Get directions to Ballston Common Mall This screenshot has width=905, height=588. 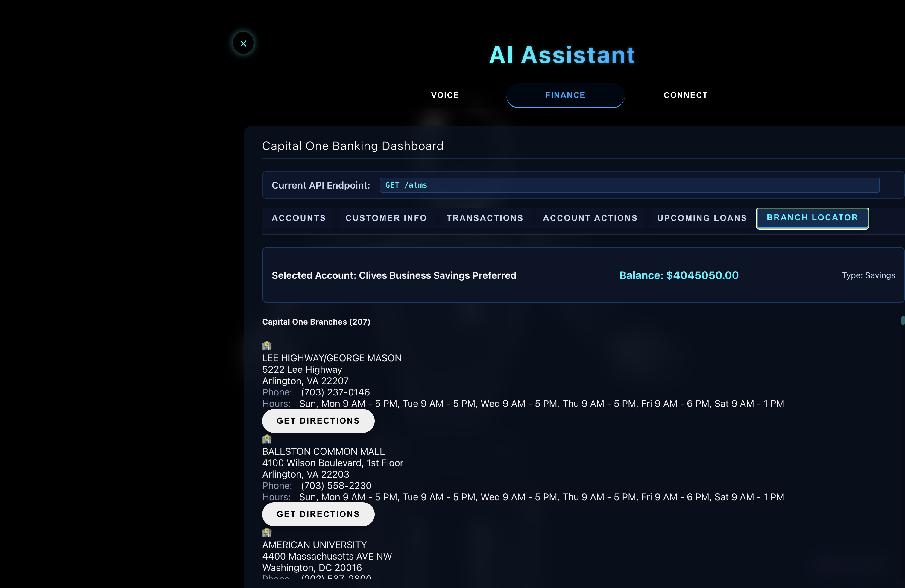click(318, 514)
